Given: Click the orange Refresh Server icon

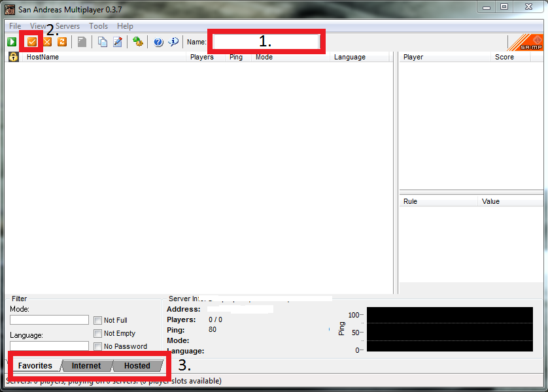Looking at the screenshot, I should click(62, 42).
